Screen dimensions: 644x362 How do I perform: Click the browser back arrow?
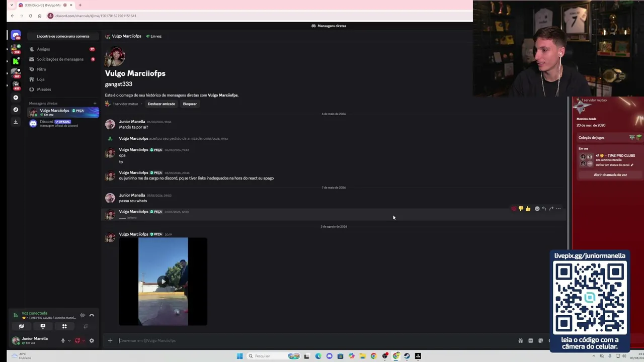pos(13,16)
